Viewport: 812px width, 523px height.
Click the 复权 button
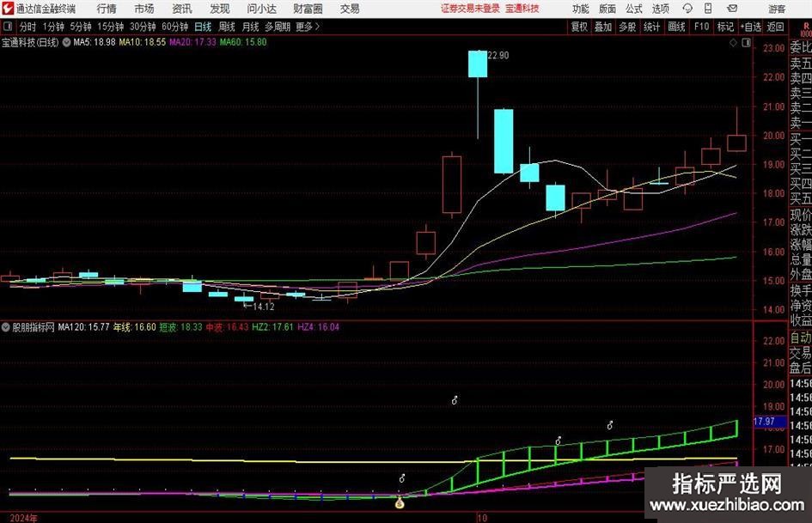click(x=579, y=27)
